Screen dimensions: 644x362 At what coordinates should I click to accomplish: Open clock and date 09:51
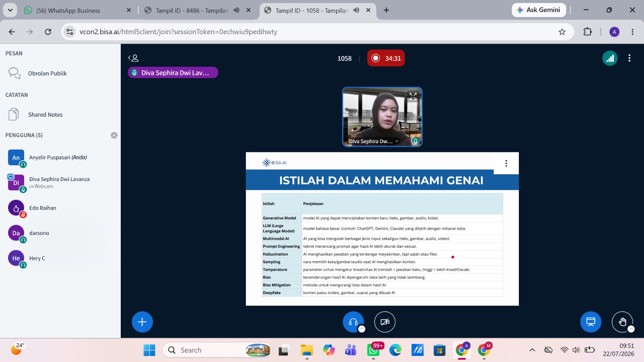pyautogui.click(x=619, y=350)
